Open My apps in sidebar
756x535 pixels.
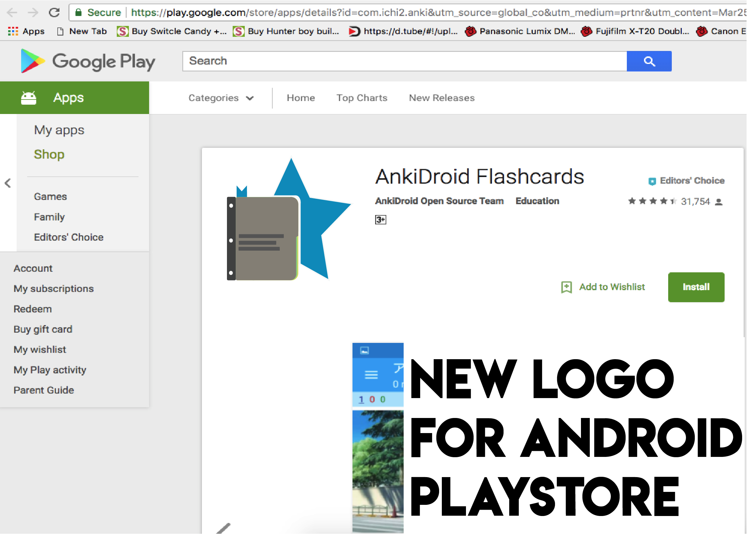click(x=59, y=130)
